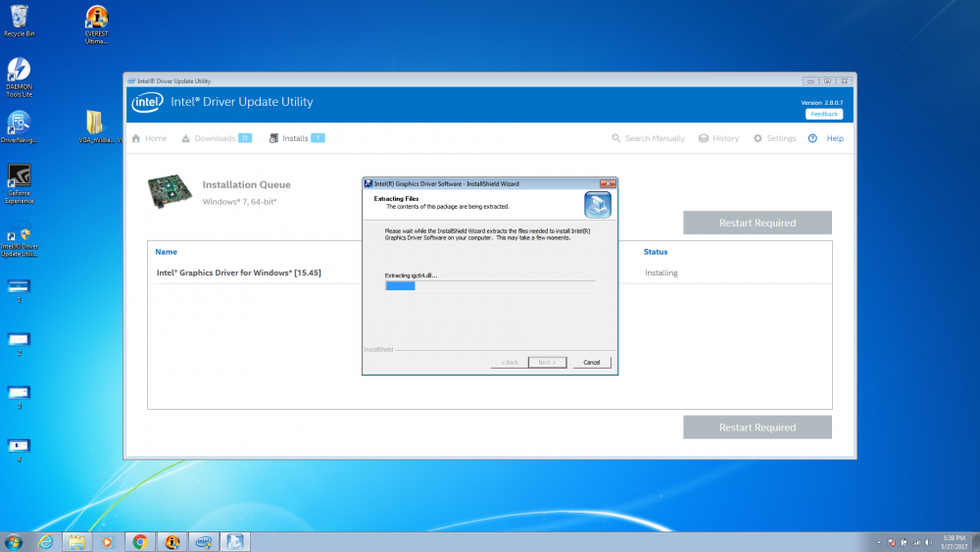Click the Installing status text
The height and width of the screenshot is (552, 980).
pos(661,273)
